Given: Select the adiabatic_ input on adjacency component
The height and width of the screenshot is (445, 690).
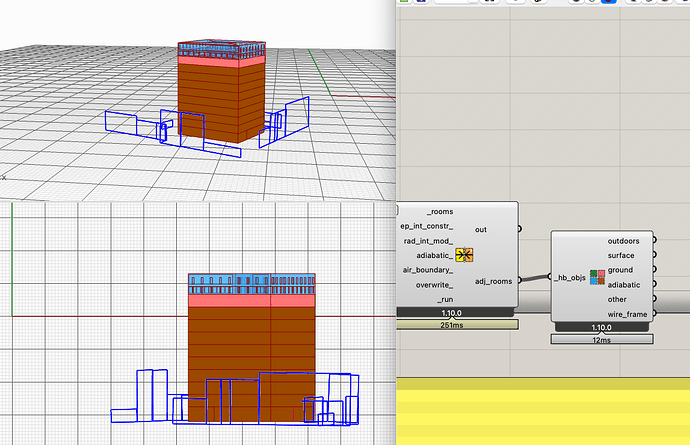Looking at the screenshot, I should pos(434,255).
